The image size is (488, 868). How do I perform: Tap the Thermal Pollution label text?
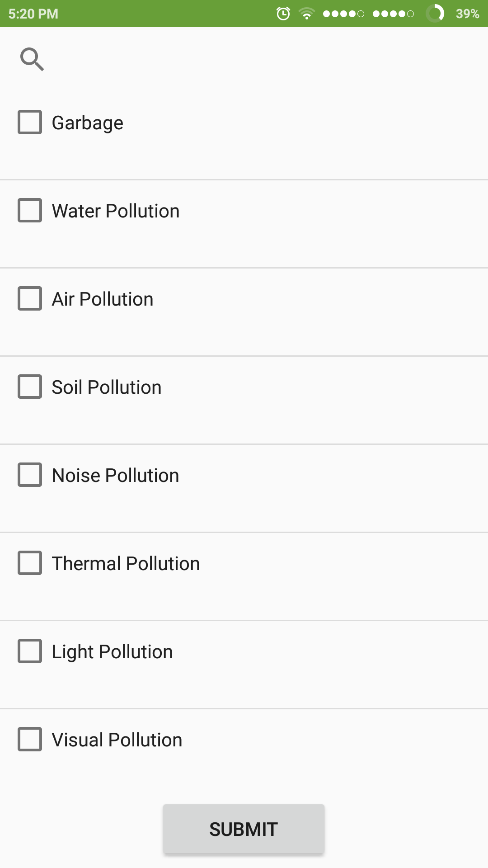126,564
